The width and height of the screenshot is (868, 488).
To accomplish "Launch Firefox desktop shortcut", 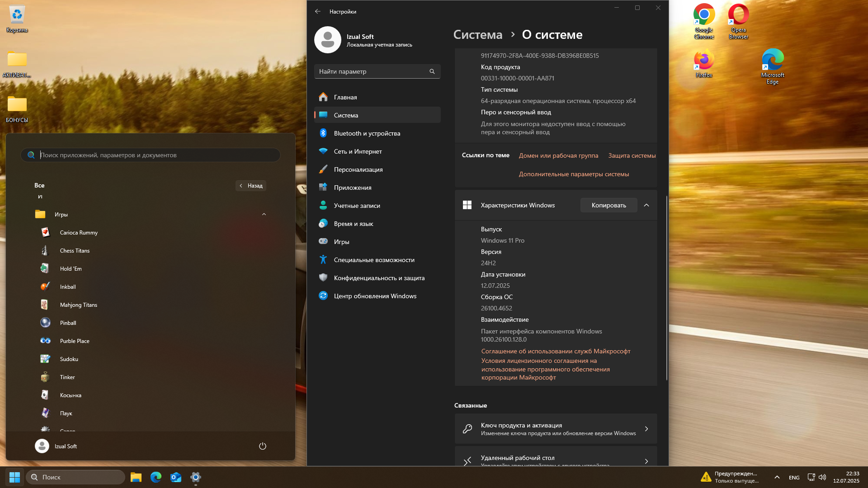I will pos(704,64).
